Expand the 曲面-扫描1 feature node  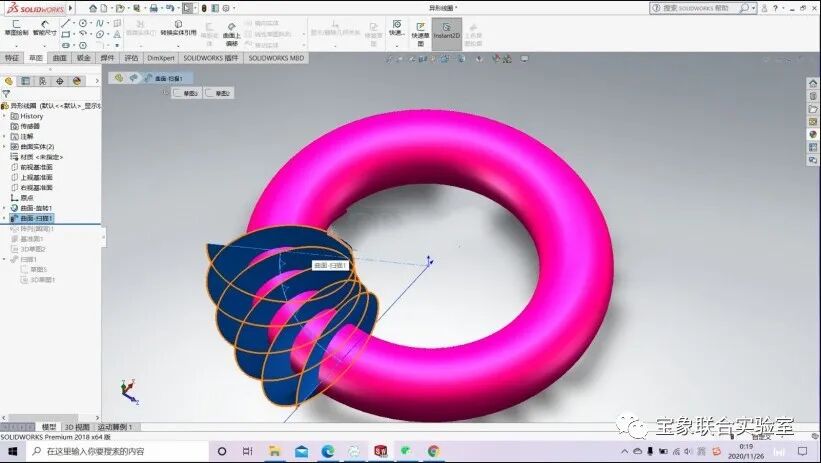click(x=5, y=218)
